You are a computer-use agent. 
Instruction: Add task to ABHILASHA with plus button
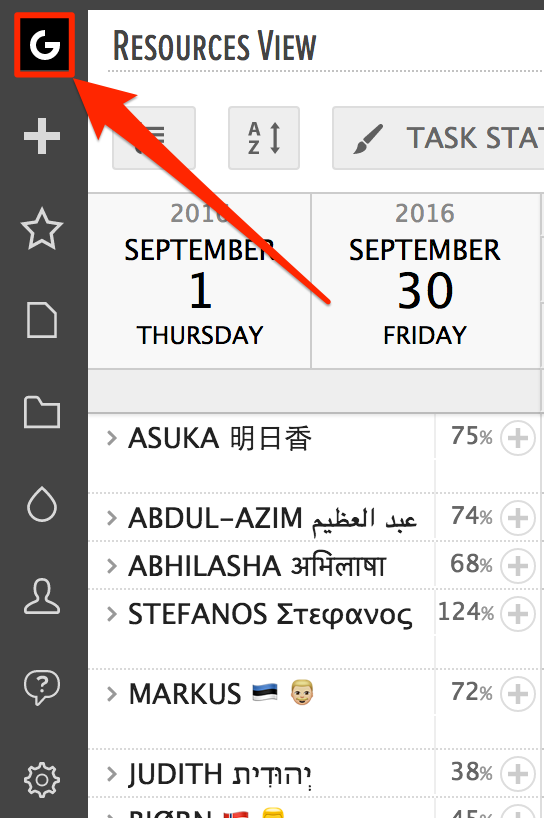click(518, 566)
